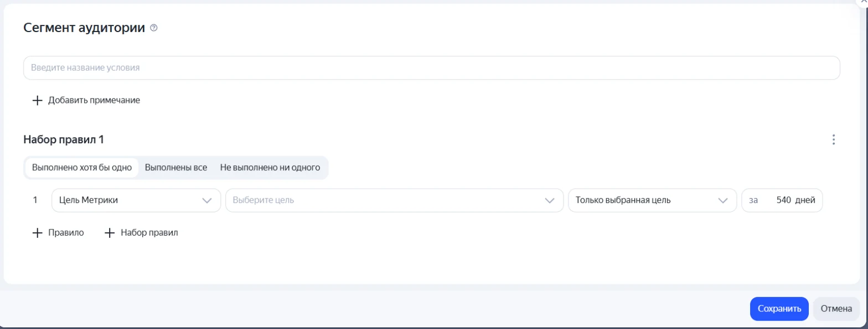This screenshot has height=329, width=868.
Task: Open the help tooltip next to Сегмент аудитории
Action: click(x=154, y=28)
